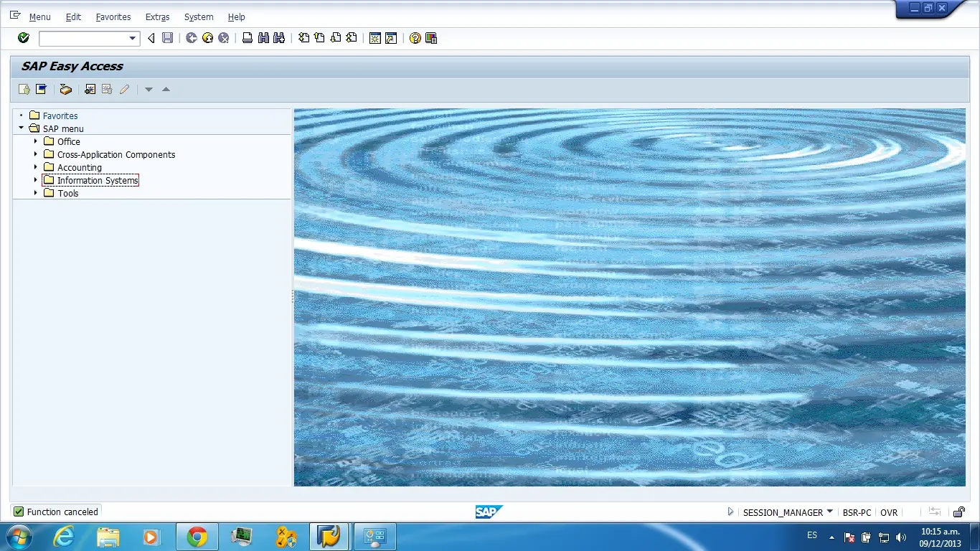Click the red Cancel icon

[x=223, y=38]
